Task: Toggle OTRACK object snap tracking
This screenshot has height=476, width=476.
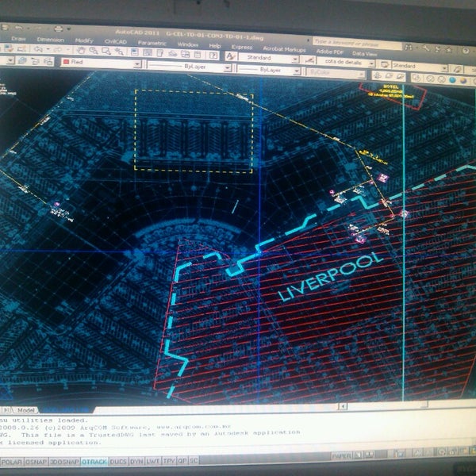Action: 94,462
